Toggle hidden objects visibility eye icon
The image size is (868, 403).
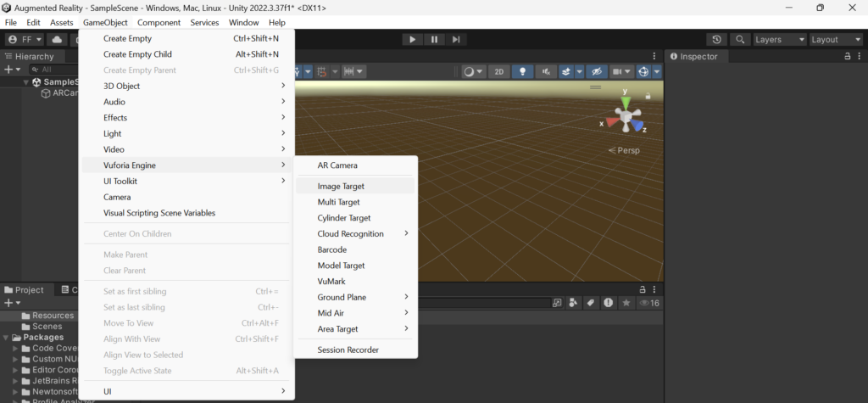(596, 71)
